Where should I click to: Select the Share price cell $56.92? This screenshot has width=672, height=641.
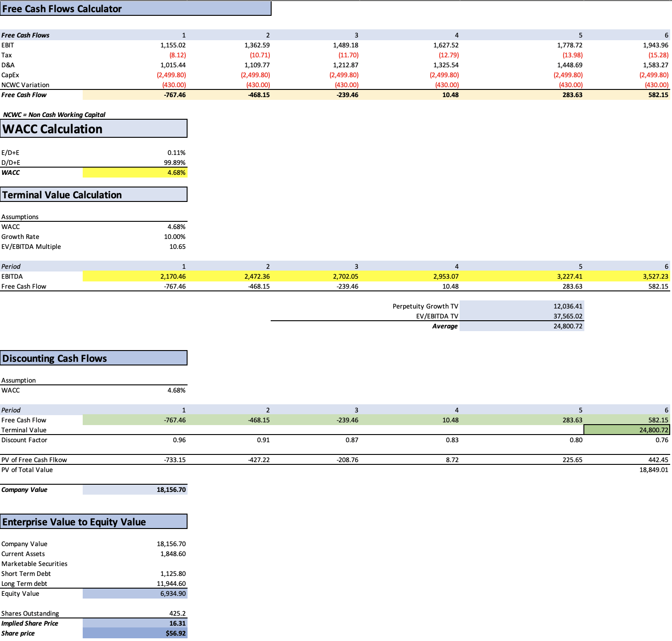[x=135, y=633]
